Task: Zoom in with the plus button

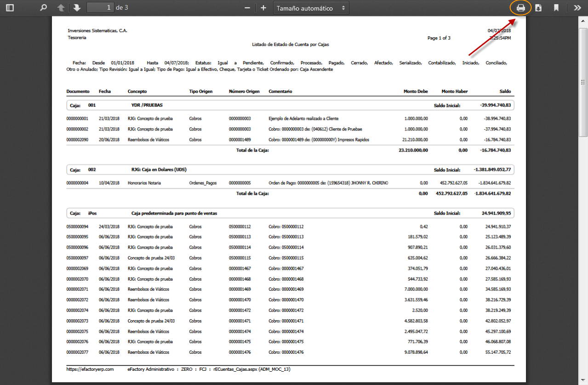Action: pos(263,8)
